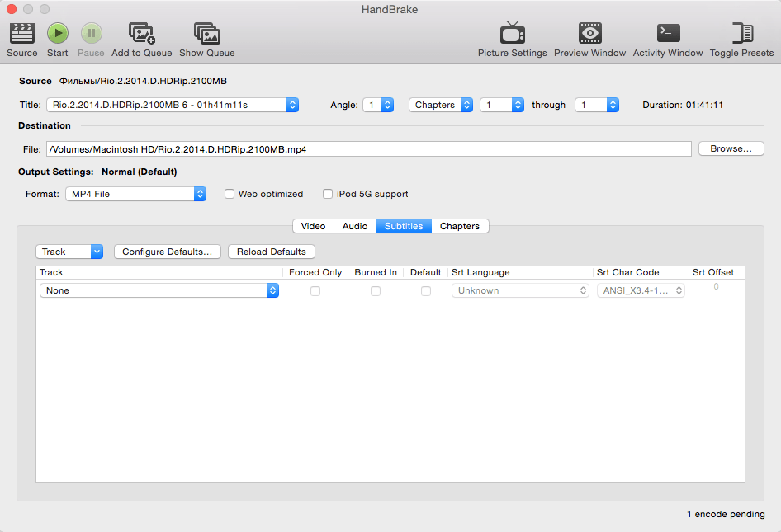Image resolution: width=781 pixels, height=532 pixels.
Task: Click the destination File path field
Action: 368,148
